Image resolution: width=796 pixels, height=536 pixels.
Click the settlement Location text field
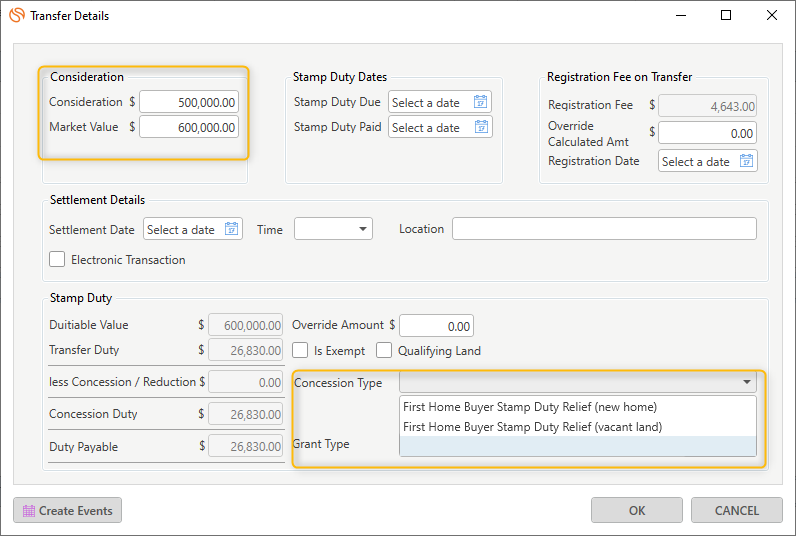[x=604, y=229]
